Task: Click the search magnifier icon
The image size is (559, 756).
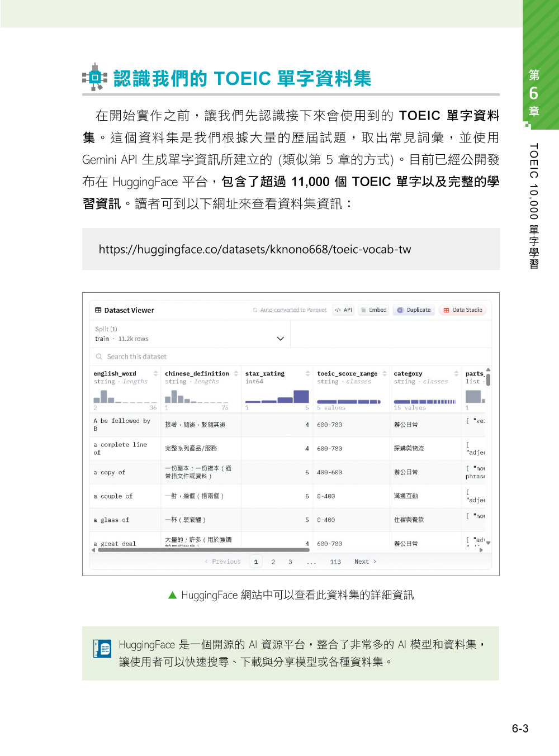Action: click(99, 356)
